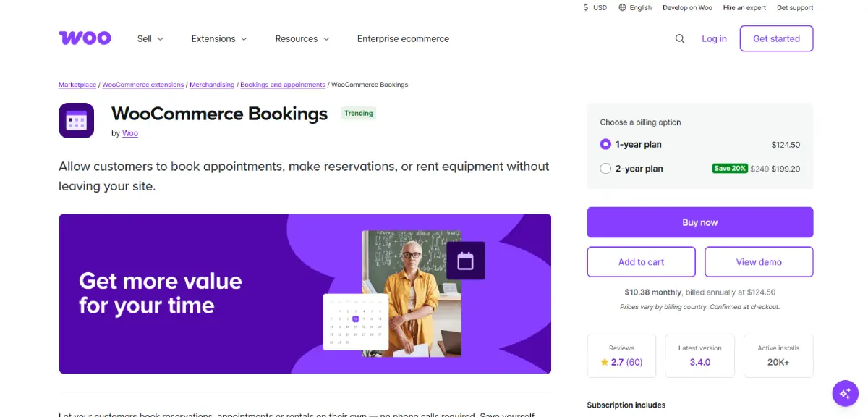Open the floating AI sparkle assistant button
Viewport: 868px width, 417px height.
[x=844, y=393]
